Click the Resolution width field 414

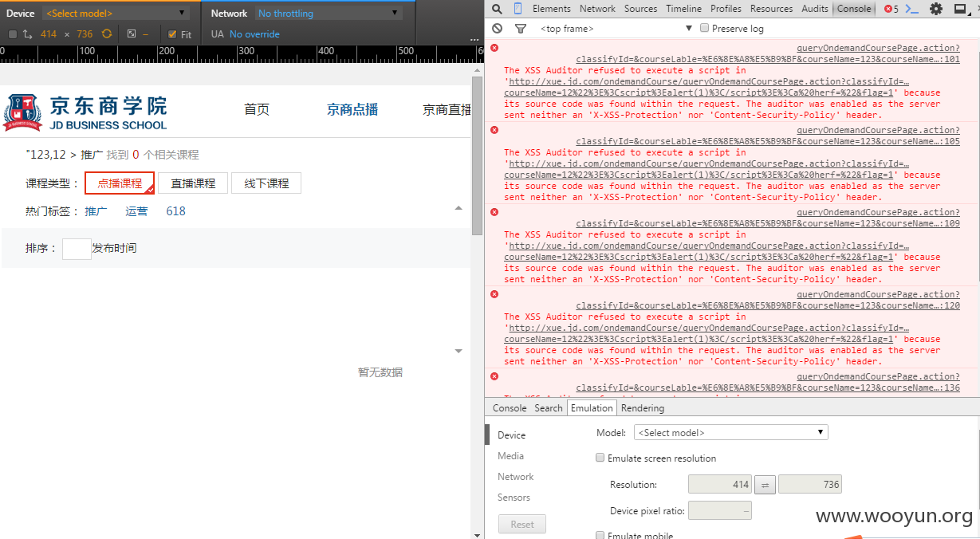(720, 485)
